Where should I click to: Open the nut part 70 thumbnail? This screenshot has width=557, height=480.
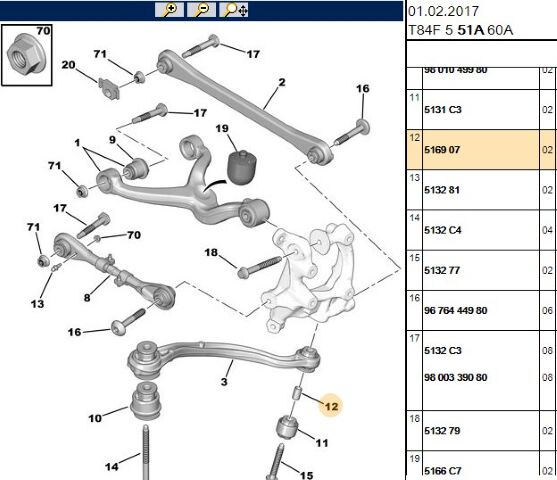click(x=27, y=55)
